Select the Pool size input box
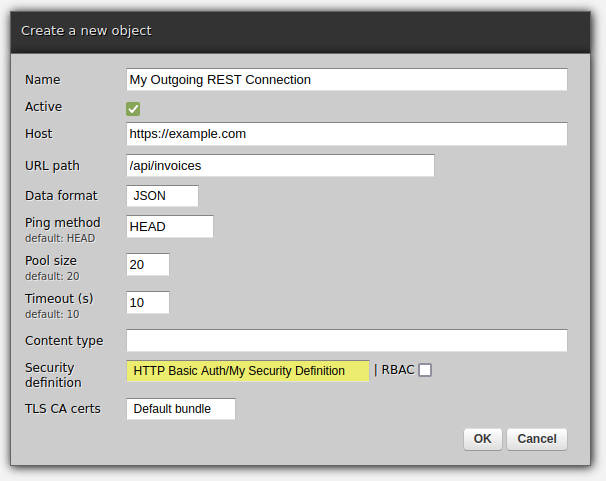The image size is (606, 481). 148,265
